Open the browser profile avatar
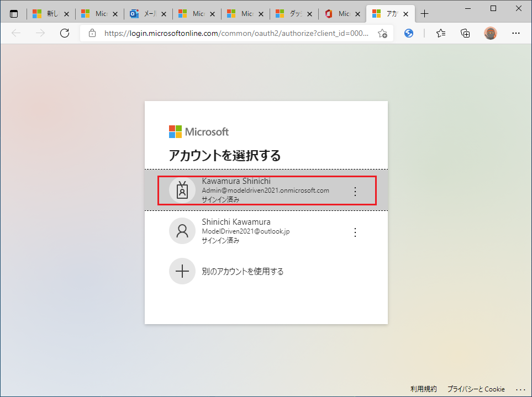The image size is (532, 397). coord(490,33)
